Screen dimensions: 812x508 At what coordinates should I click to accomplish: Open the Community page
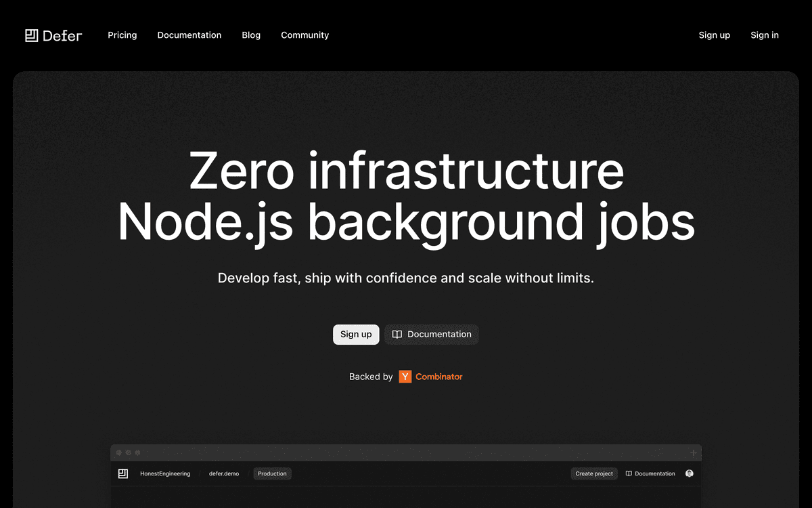(x=305, y=35)
